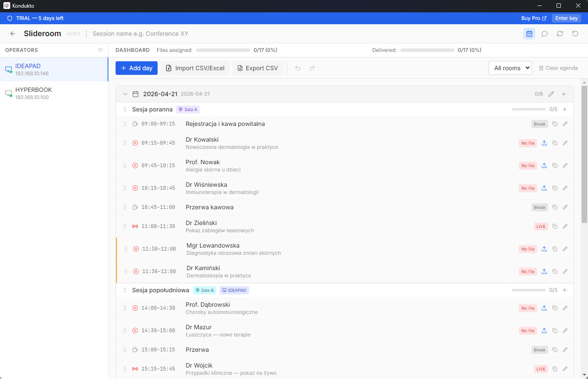
Task: Edit Rejestracja i kawa powitalna entry
Action: pyautogui.click(x=565, y=124)
